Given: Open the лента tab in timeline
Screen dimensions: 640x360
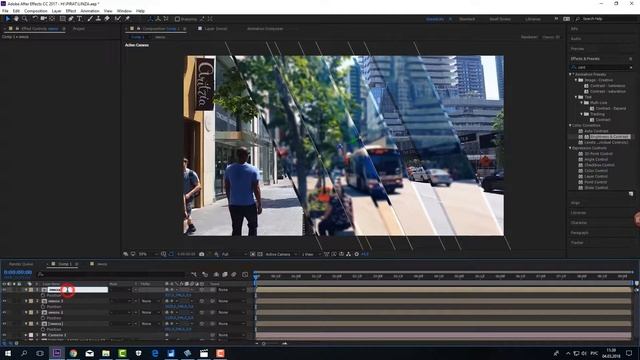Looking at the screenshot, I should click(x=101, y=264).
